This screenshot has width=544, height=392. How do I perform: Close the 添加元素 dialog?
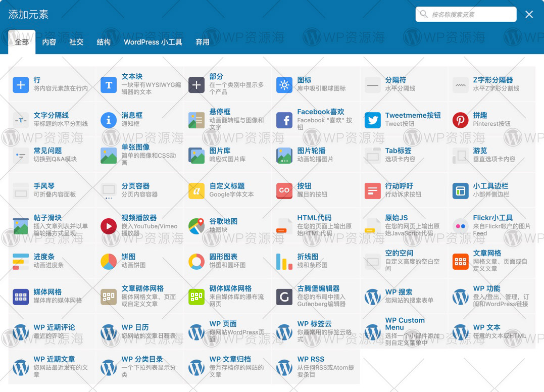pyautogui.click(x=529, y=14)
